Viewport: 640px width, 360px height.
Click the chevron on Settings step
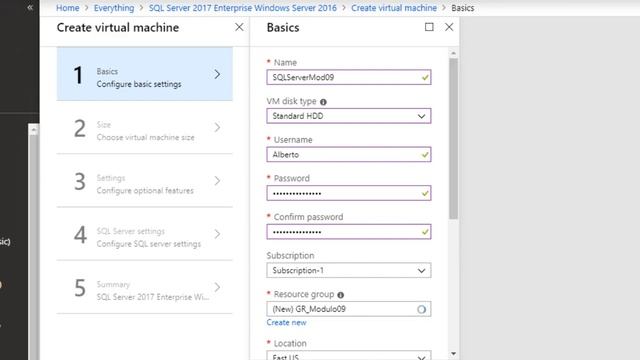217,181
